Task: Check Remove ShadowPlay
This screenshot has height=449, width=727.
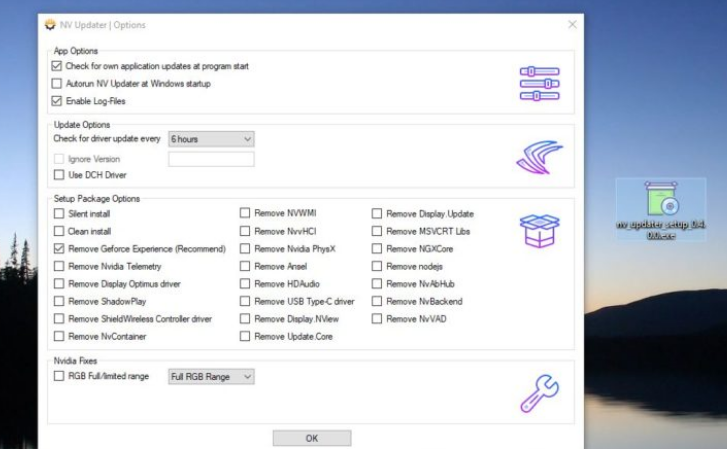Action: 59,301
